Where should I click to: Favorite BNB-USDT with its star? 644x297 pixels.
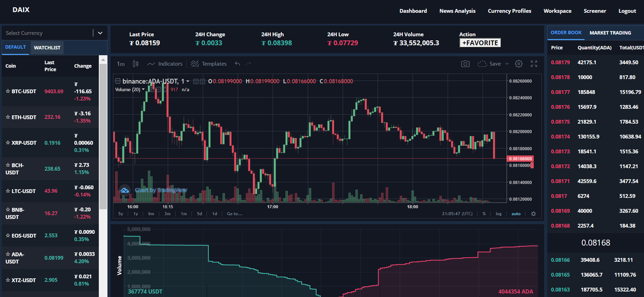pos(8,210)
